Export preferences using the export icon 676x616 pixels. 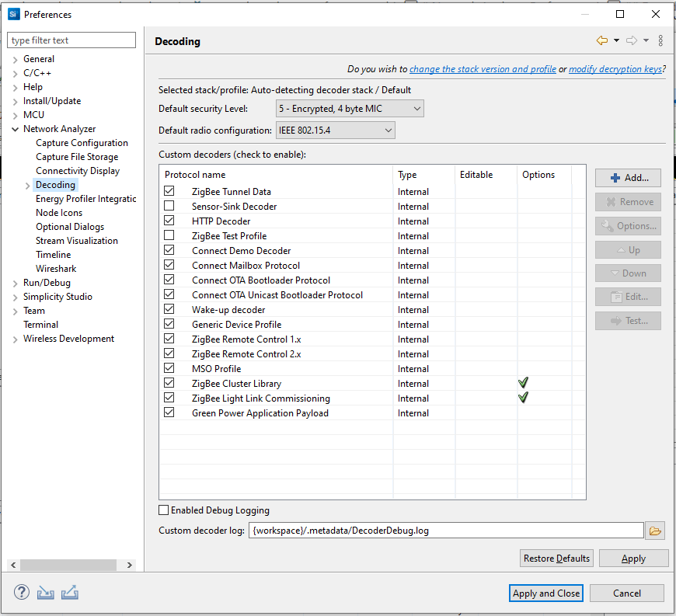(70, 592)
